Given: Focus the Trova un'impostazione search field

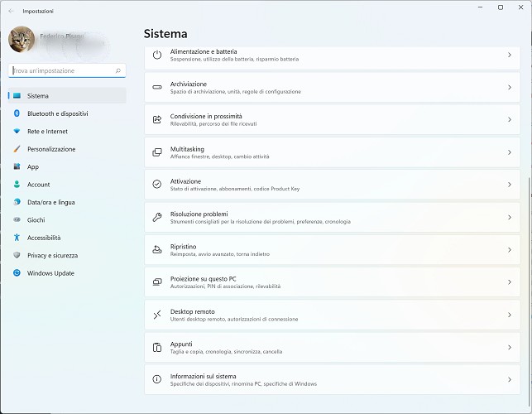Looking at the screenshot, I should pos(62,71).
